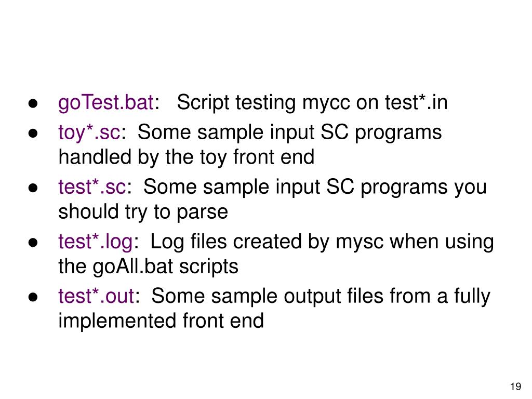Click the purple toy*.sc filename
This screenshot has height=399, width=532.
89,132
